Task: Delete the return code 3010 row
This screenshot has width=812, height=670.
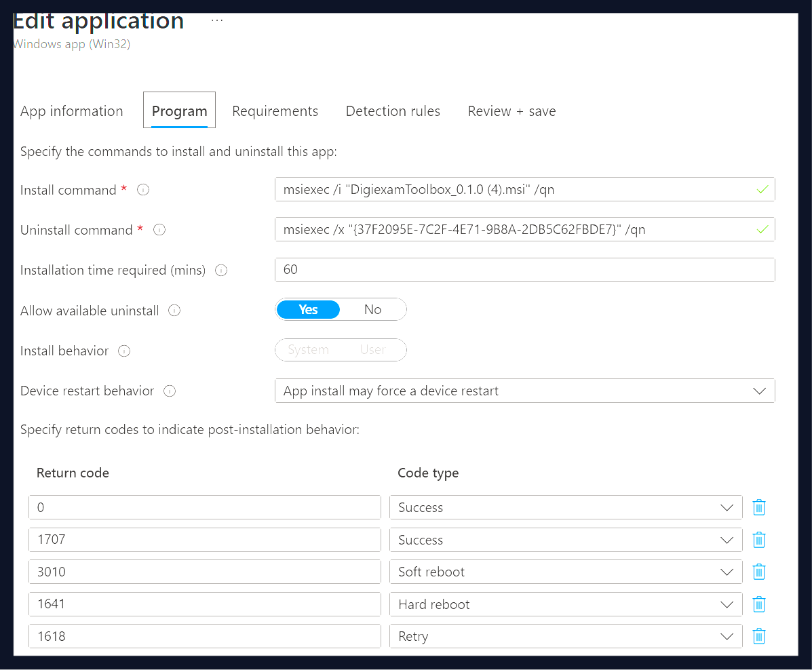Action: point(758,572)
